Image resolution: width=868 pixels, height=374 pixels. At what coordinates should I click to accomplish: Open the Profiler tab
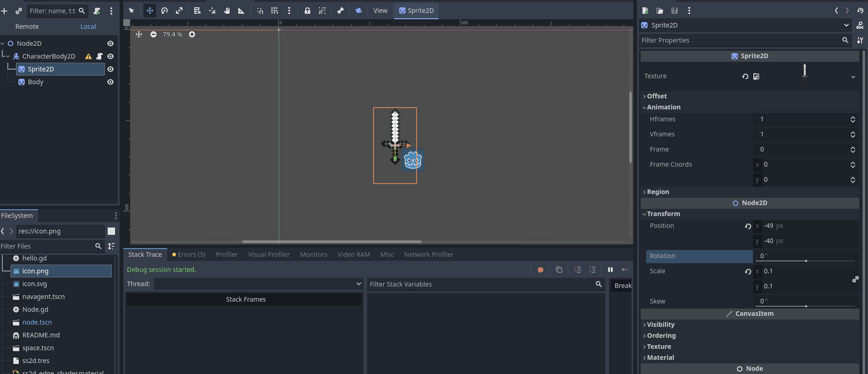[x=227, y=255]
